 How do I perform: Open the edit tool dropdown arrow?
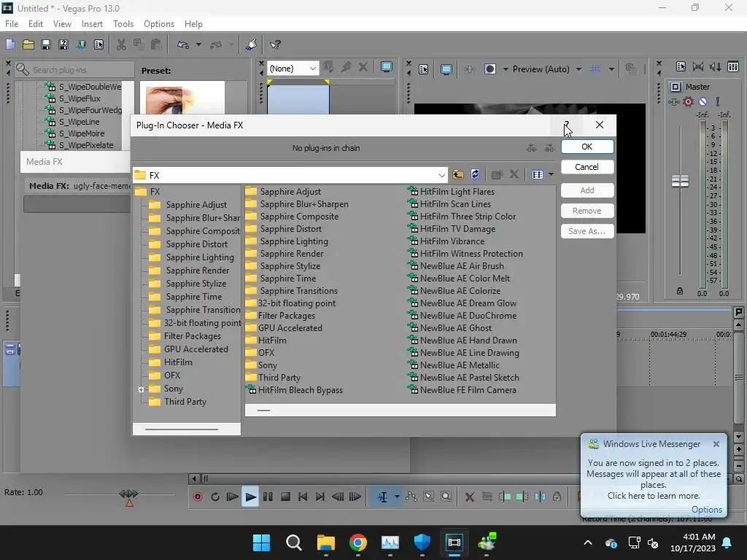(396, 497)
